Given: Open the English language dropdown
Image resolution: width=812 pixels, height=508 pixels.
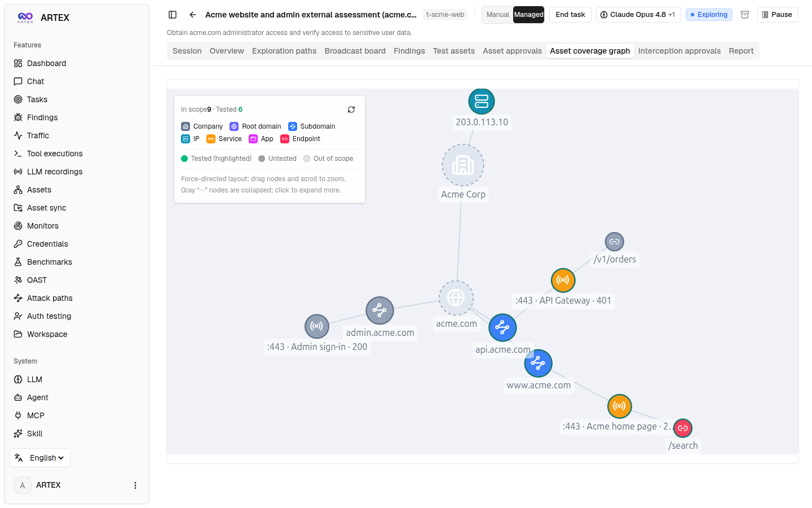Looking at the screenshot, I should (x=39, y=458).
